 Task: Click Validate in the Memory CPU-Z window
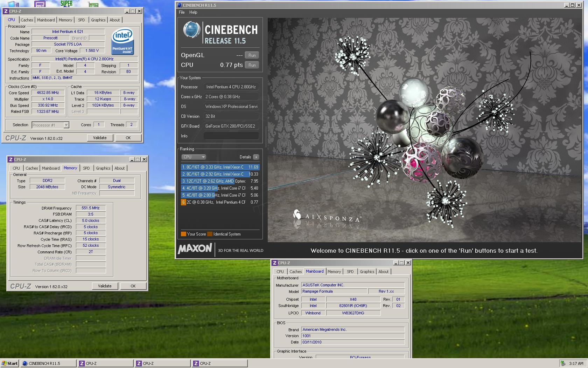[105, 286]
